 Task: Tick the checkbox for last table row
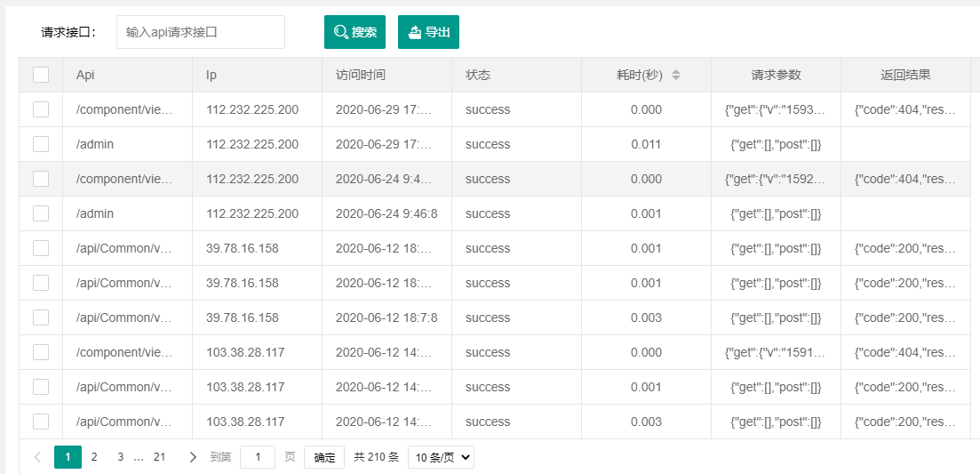click(x=41, y=422)
